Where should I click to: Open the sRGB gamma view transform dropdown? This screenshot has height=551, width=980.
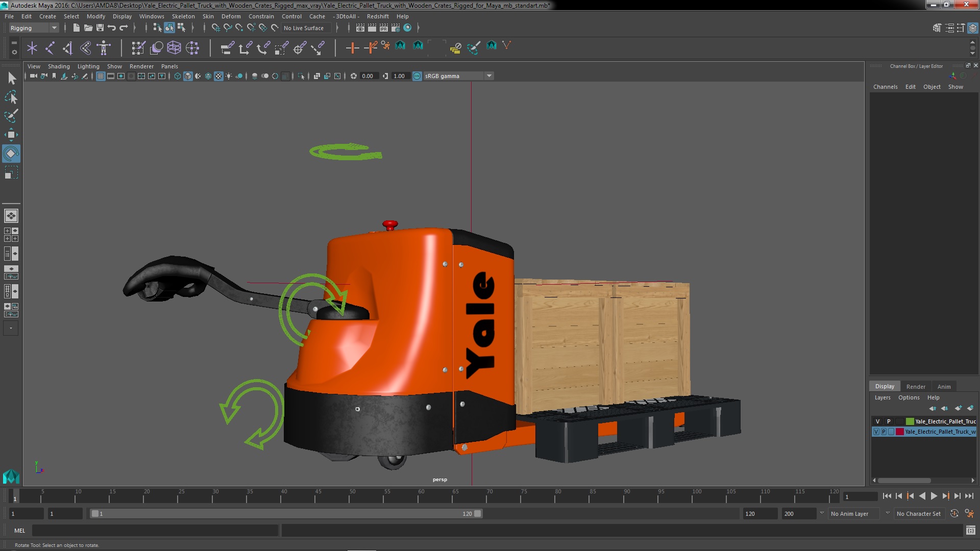pos(458,76)
